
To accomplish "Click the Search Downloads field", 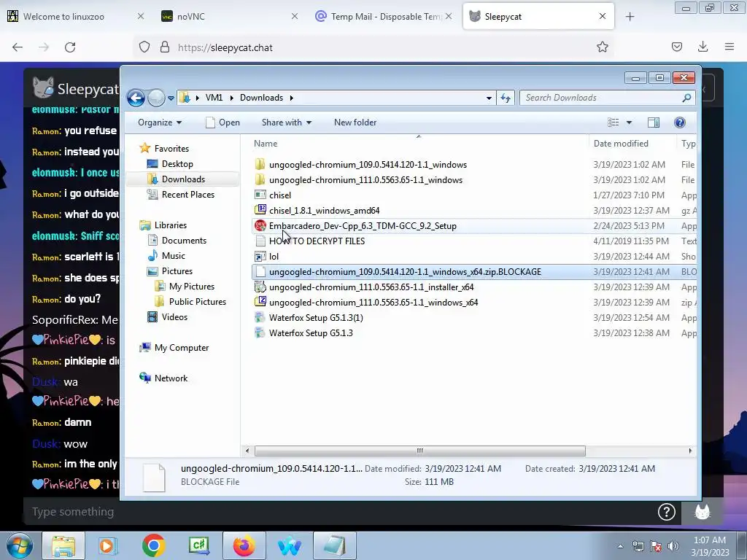I will click(601, 98).
